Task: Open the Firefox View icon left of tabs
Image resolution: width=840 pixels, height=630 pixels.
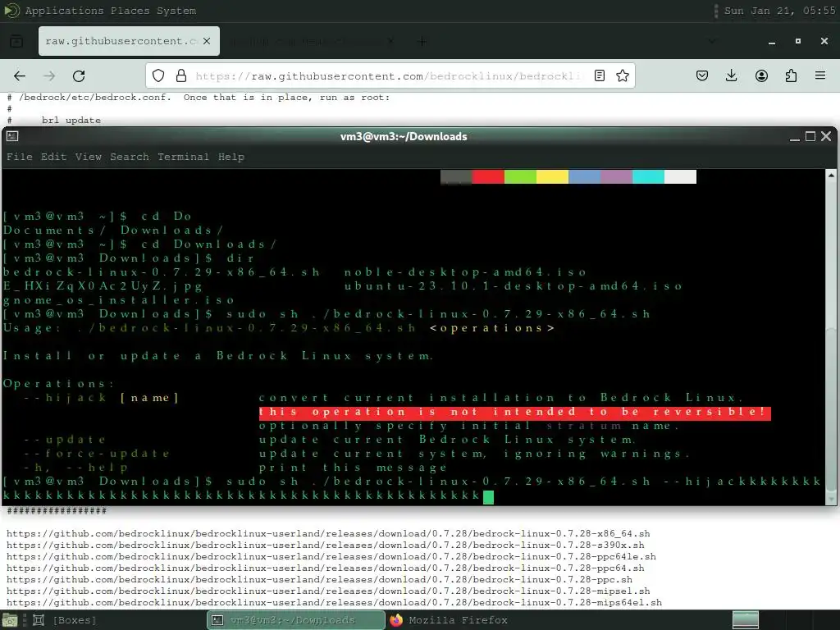Action: pyautogui.click(x=16, y=41)
